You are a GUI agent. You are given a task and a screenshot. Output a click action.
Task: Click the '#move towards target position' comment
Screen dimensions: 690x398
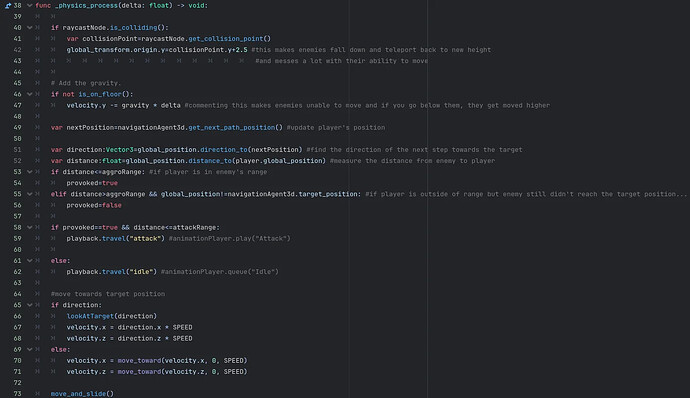pyautogui.click(x=108, y=294)
